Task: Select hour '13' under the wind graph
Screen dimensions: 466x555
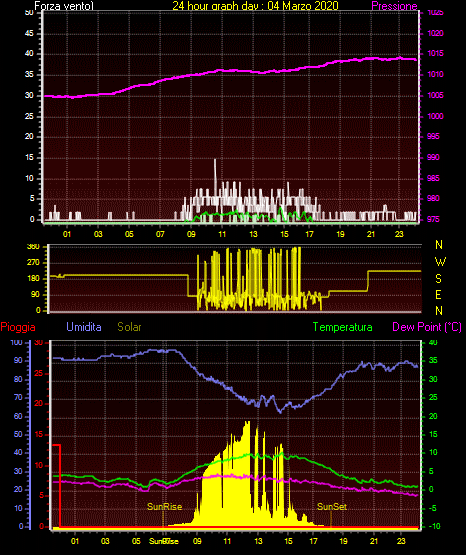Action: (253, 234)
